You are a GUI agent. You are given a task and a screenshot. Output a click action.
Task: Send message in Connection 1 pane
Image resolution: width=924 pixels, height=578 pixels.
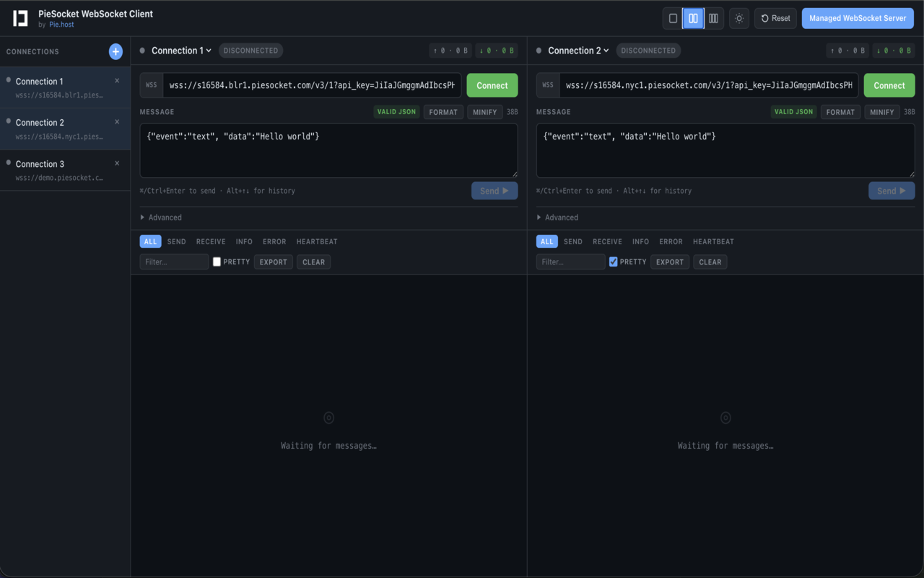click(494, 191)
